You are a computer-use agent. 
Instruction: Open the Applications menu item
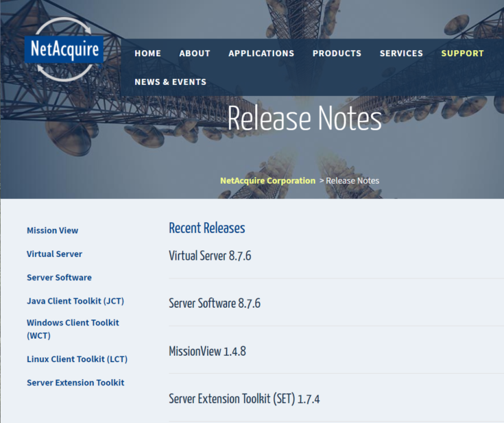tap(261, 53)
